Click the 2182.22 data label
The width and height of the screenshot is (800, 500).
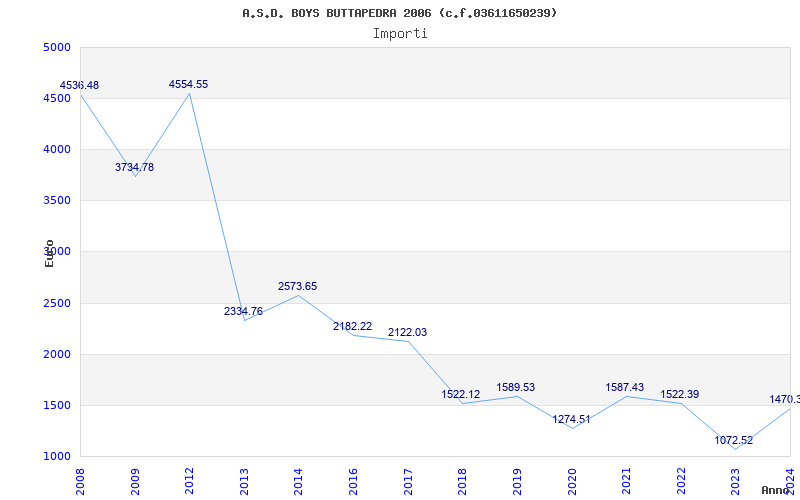pos(353,327)
